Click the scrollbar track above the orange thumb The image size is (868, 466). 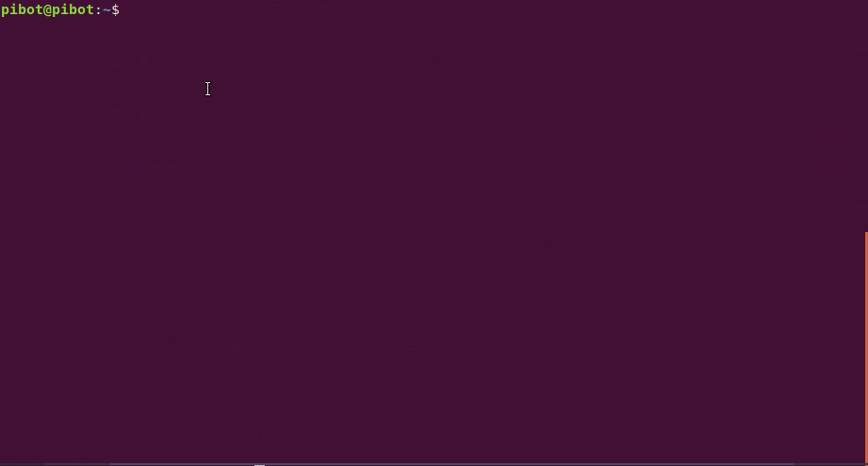[x=866, y=116]
